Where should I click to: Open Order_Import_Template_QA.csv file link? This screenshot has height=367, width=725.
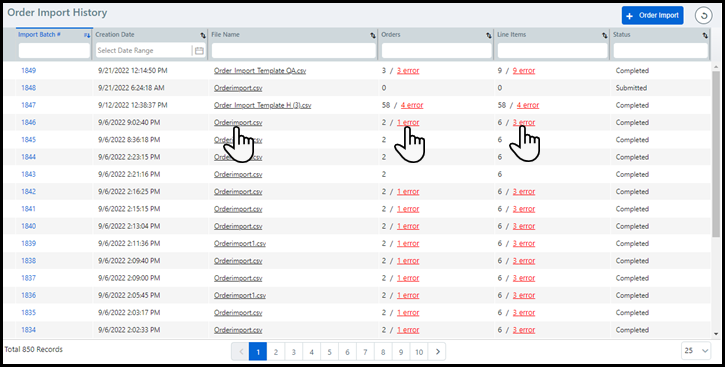coord(260,71)
